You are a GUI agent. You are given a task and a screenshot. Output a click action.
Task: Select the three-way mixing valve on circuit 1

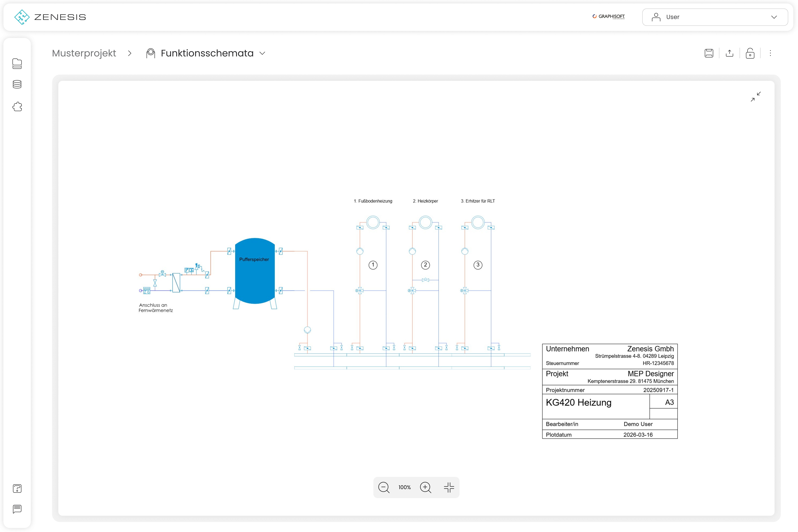tap(359, 291)
